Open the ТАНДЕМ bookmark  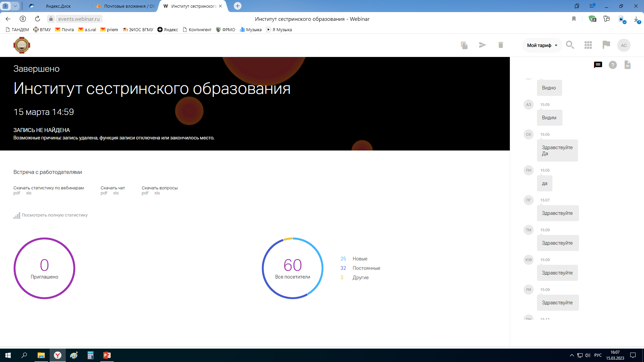click(x=17, y=29)
